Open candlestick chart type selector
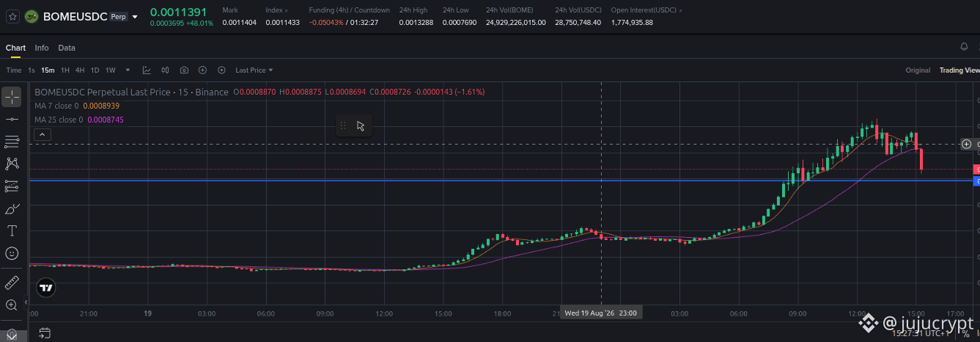This screenshot has height=342, width=980. click(165, 70)
